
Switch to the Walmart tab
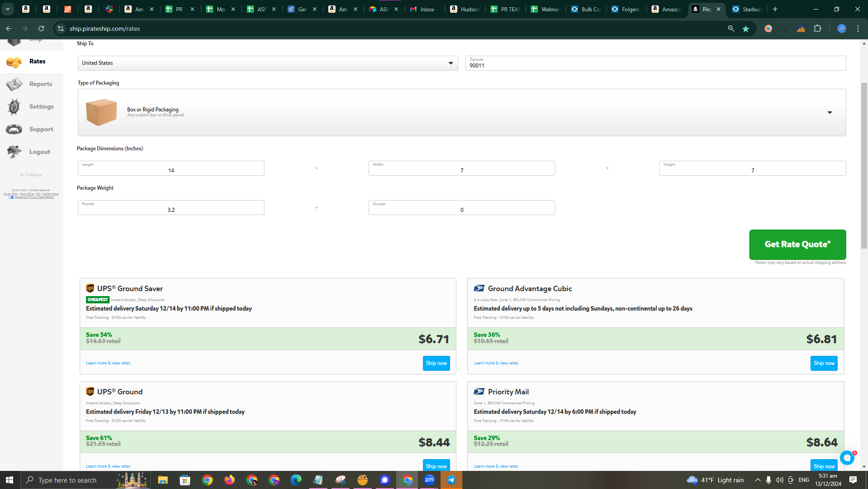pos(546,9)
